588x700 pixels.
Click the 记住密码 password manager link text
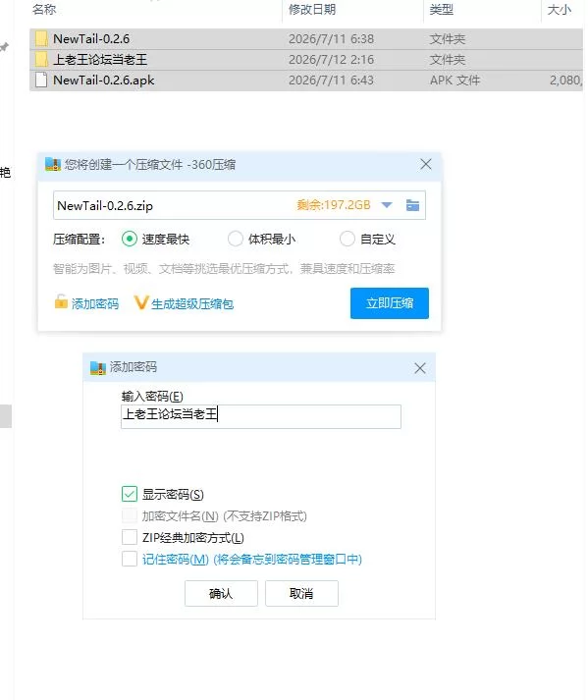tap(252, 559)
